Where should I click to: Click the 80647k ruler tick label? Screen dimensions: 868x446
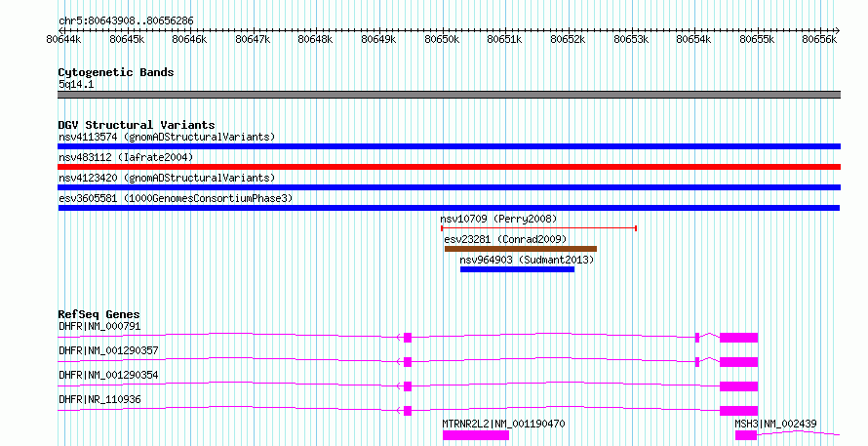point(253,39)
